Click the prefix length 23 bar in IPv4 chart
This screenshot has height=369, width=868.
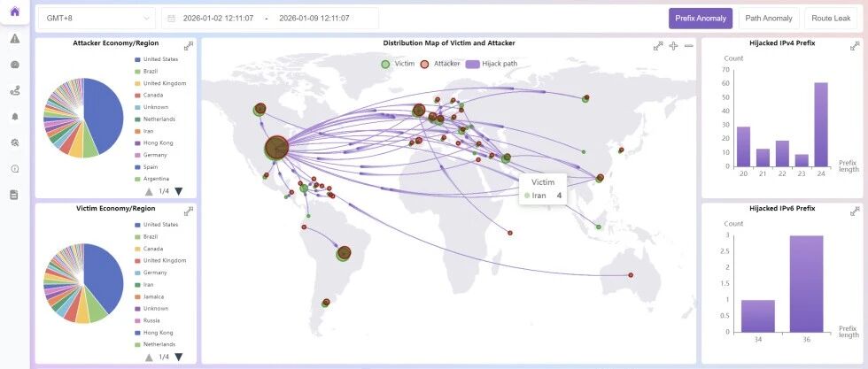(x=802, y=160)
